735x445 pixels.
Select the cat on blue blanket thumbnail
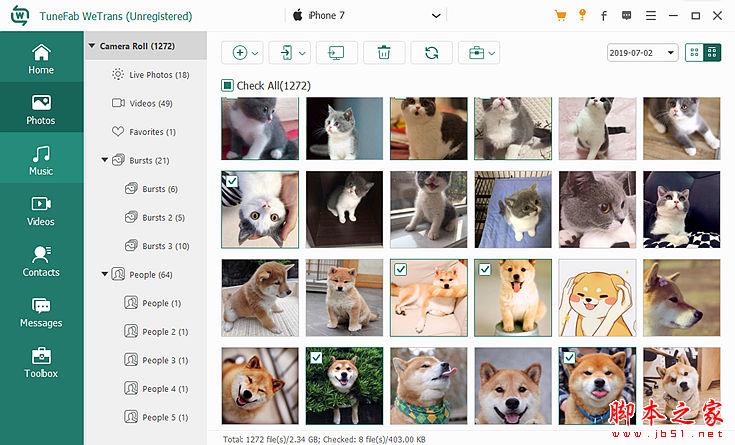(x=513, y=210)
